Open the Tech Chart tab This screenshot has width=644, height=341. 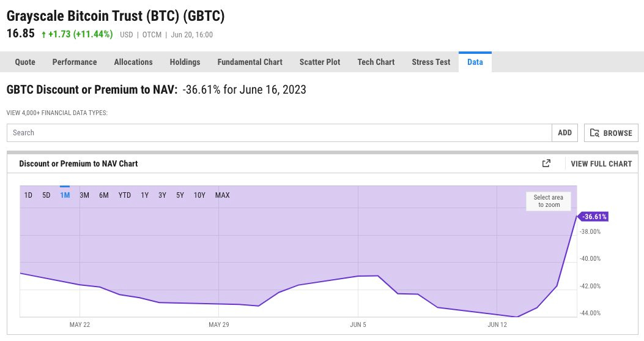[x=376, y=62]
